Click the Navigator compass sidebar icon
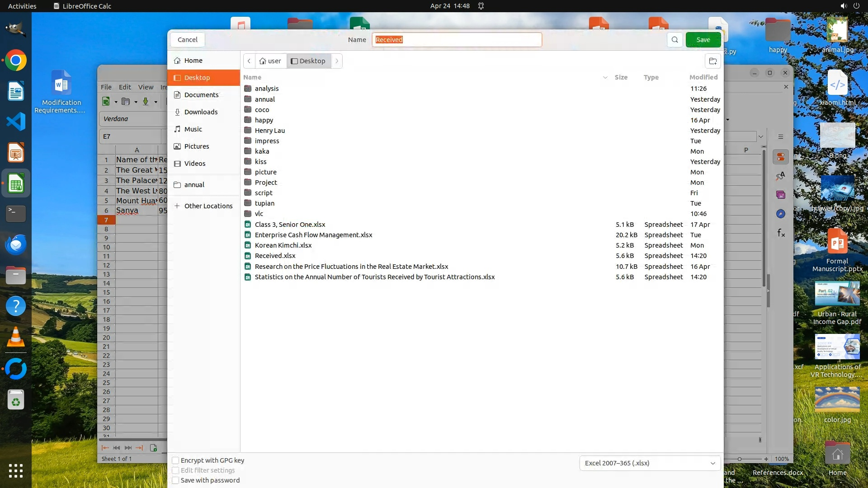 tap(781, 214)
